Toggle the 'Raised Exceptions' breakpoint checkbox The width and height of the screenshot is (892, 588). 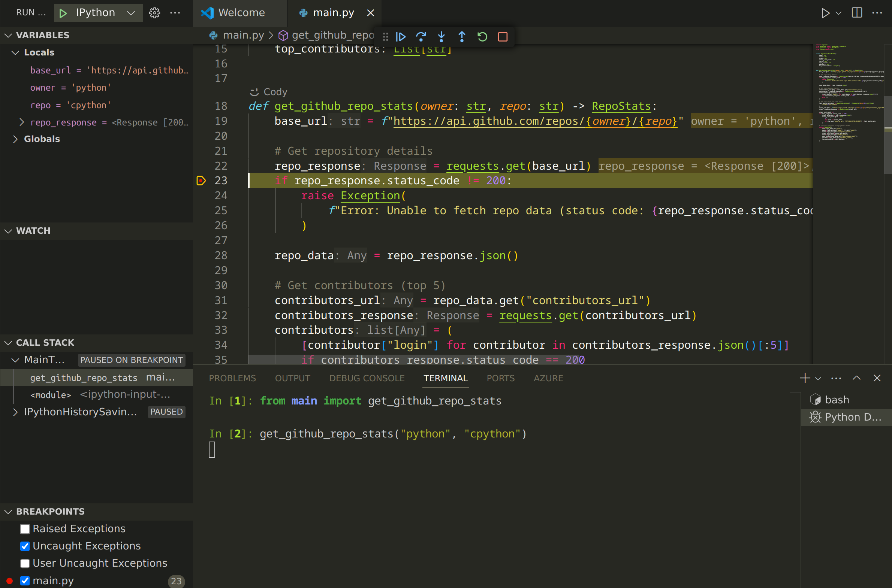pos(24,529)
